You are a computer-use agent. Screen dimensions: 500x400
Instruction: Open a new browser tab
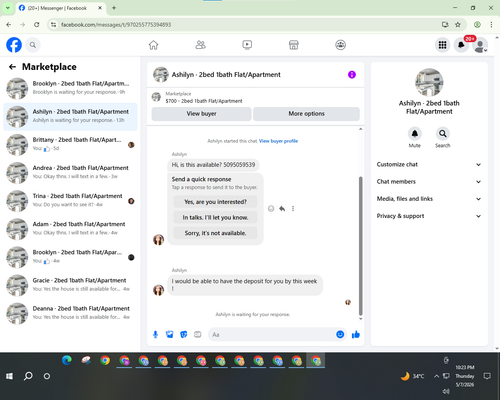[114, 8]
